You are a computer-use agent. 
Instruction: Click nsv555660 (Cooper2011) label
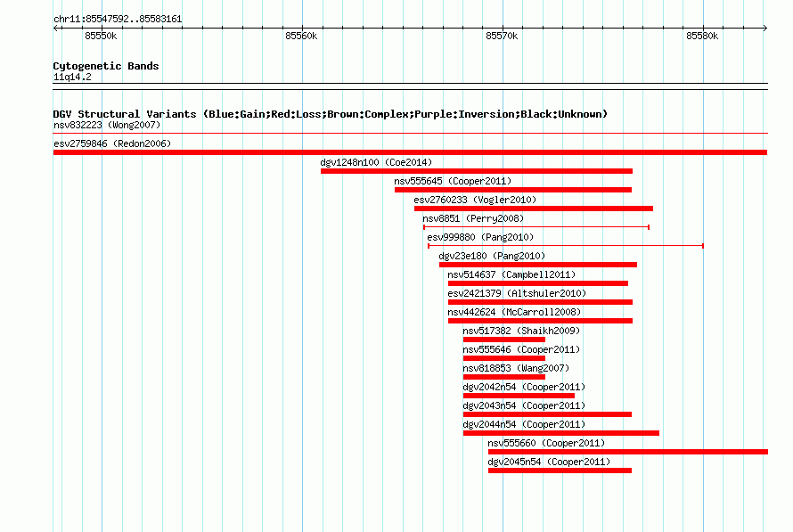click(x=546, y=443)
